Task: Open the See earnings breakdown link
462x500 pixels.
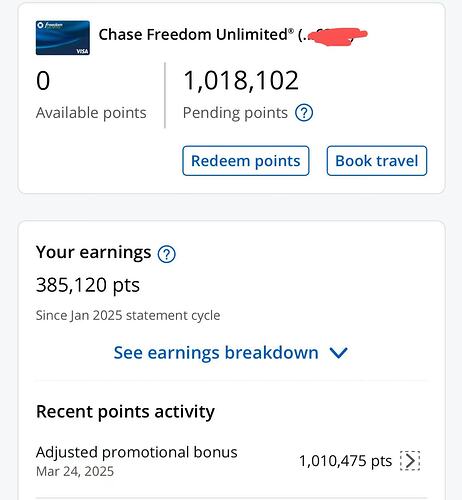Action: [x=216, y=353]
